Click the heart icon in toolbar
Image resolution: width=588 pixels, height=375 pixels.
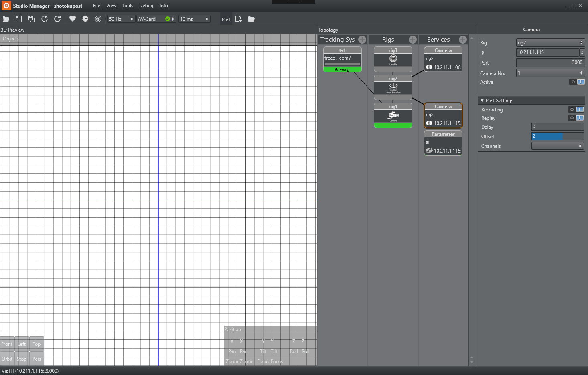73,19
